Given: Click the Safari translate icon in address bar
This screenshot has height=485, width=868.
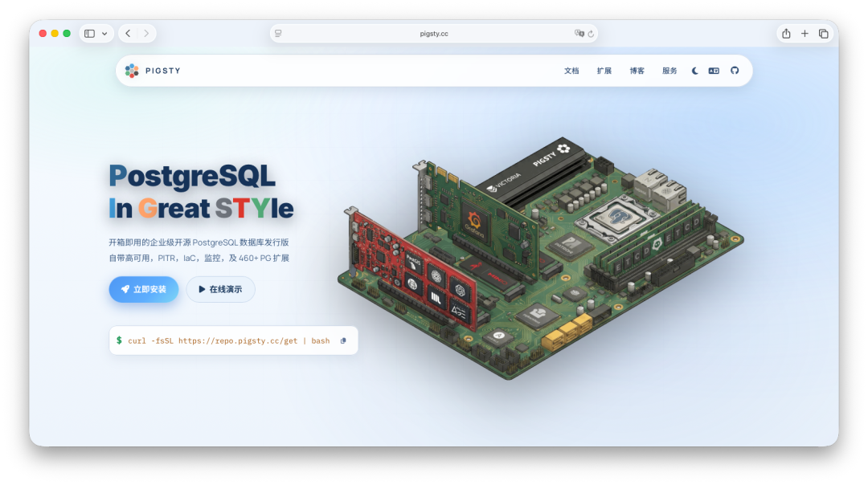Looking at the screenshot, I should pos(579,33).
